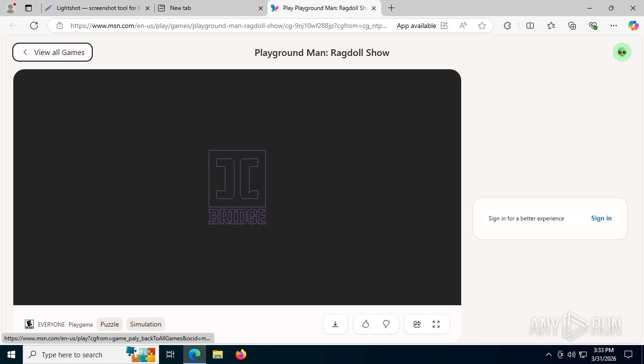Viewport: 644px width, 364px height.
Task: View site information lock icon
Action: (x=60, y=26)
